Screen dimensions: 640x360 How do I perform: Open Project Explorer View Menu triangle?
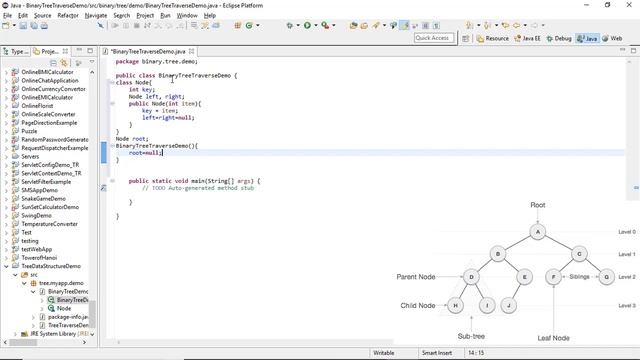pos(92,62)
